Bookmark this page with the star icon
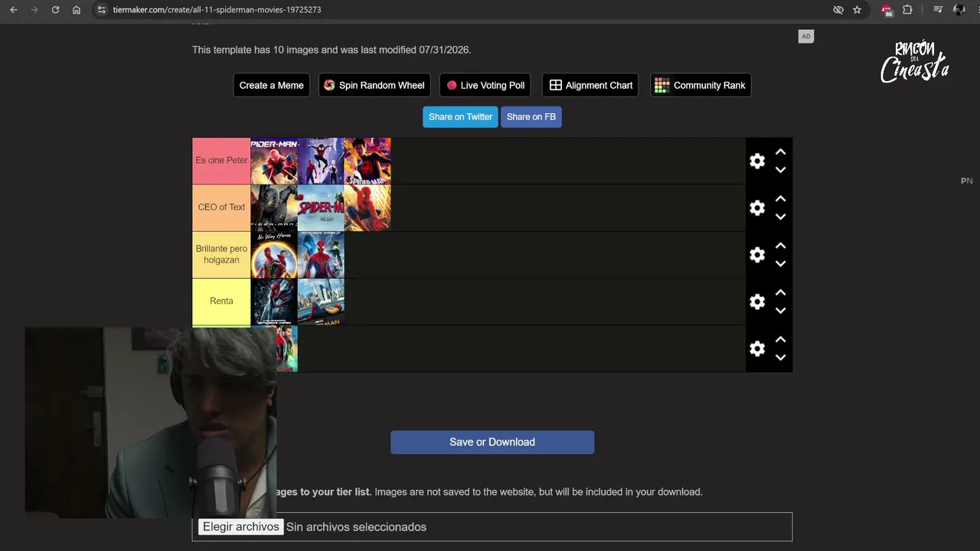The height and width of the screenshot is (551, 980). [x=857, y=10]
